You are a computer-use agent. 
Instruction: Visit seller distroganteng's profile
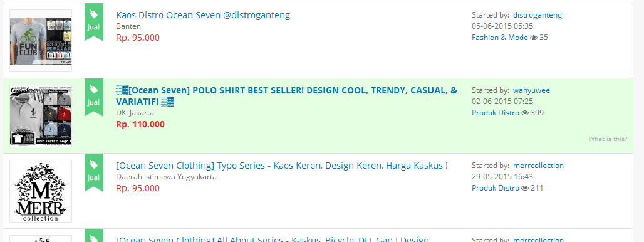click(x=538, y=15)
